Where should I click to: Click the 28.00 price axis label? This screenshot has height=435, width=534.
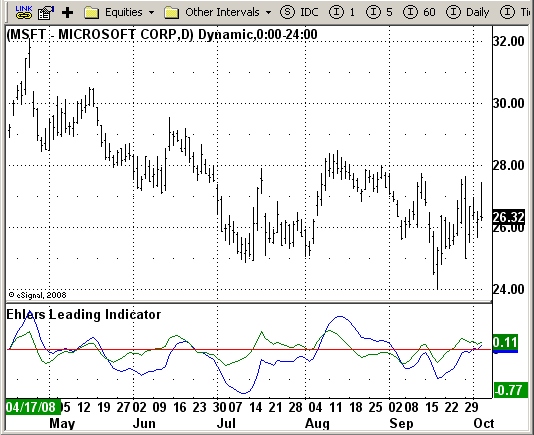(509, 166)
